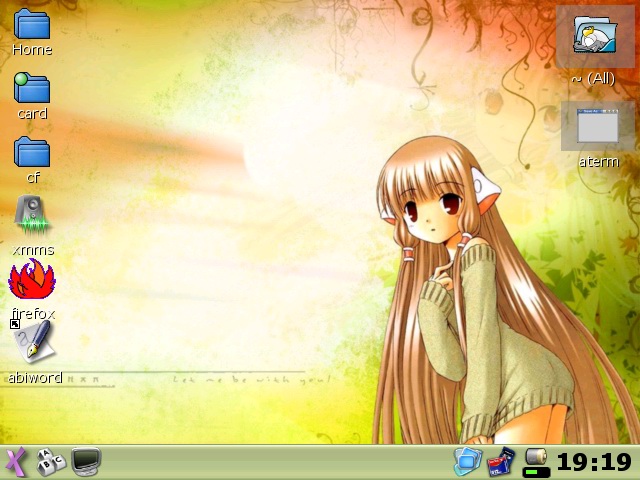Click the 19:19 clock display
Screen dimensions: 640x480
point(594,462)
